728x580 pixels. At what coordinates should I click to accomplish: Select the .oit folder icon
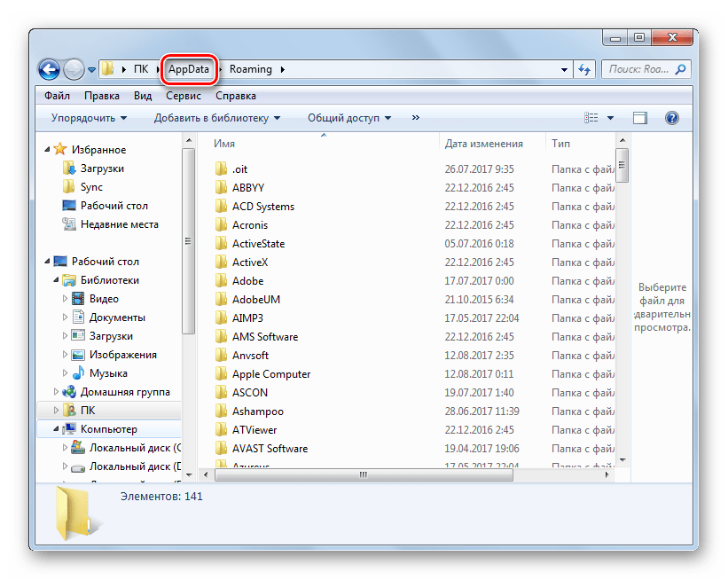click(221, 169)
